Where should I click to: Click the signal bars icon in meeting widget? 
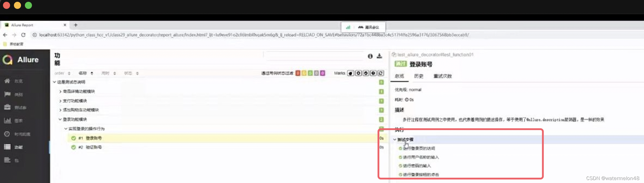coord(348,27)
